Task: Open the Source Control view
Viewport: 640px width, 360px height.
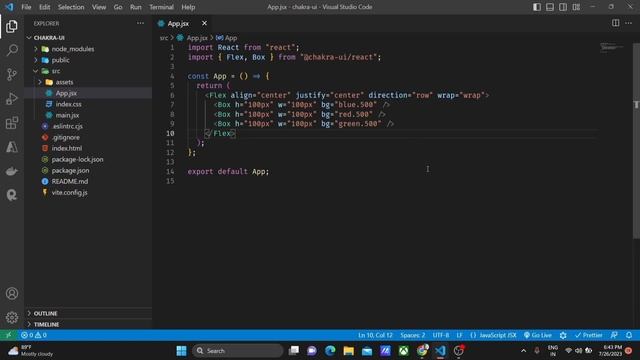Action: (12, 74)
